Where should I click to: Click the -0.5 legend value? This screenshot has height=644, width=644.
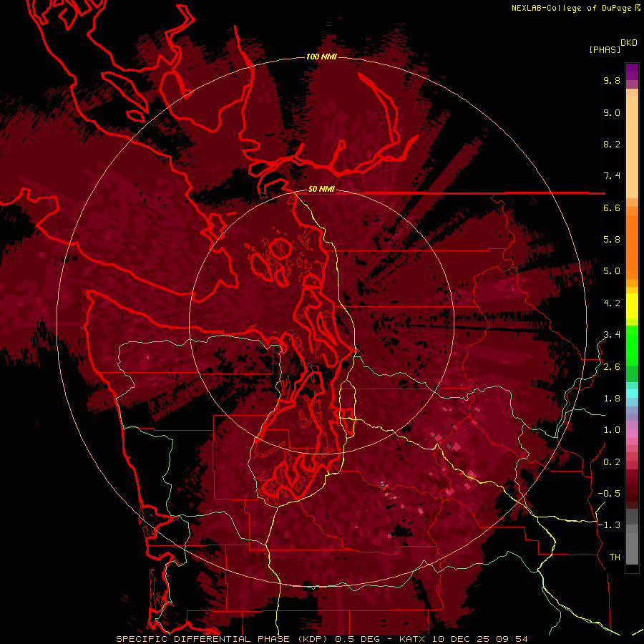click(x=609, y=494)
